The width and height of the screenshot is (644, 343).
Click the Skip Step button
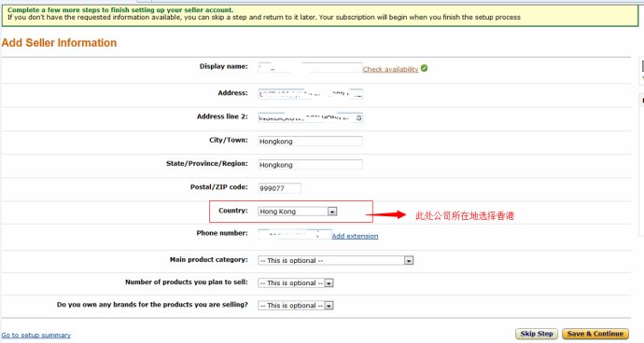(x=537, y=334)
